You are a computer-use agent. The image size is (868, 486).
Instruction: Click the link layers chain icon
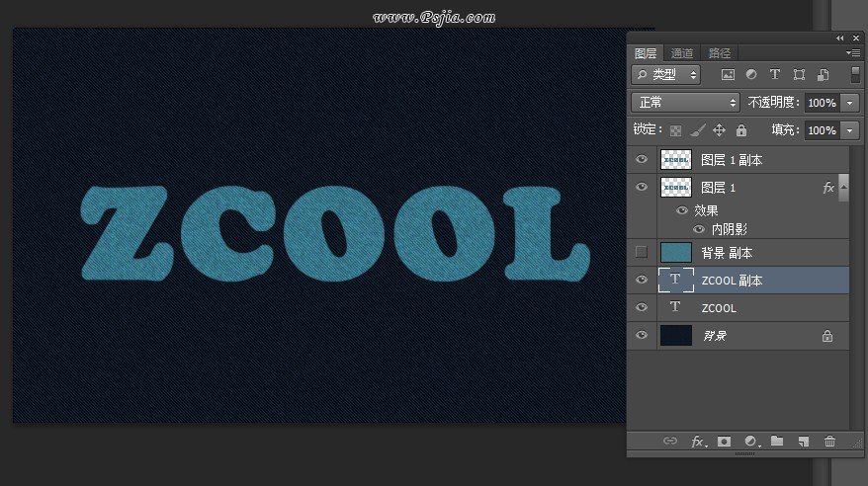tap(670, 442)
